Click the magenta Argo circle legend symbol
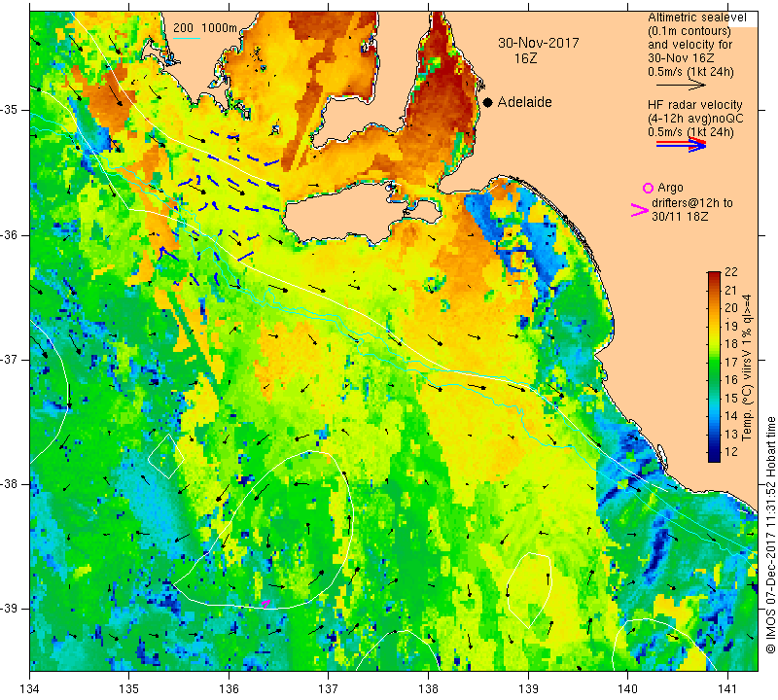The image size is (778, 700). [648, 188]
